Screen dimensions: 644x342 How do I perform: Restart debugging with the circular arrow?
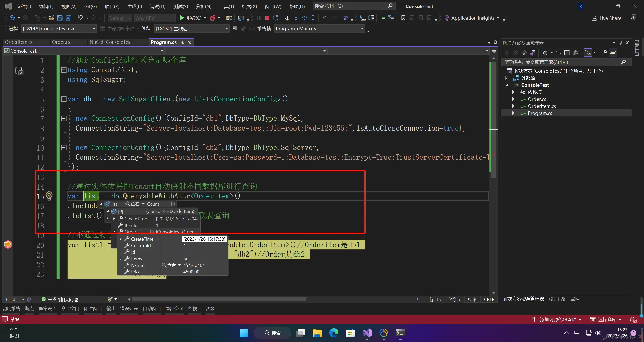point(276,18)
